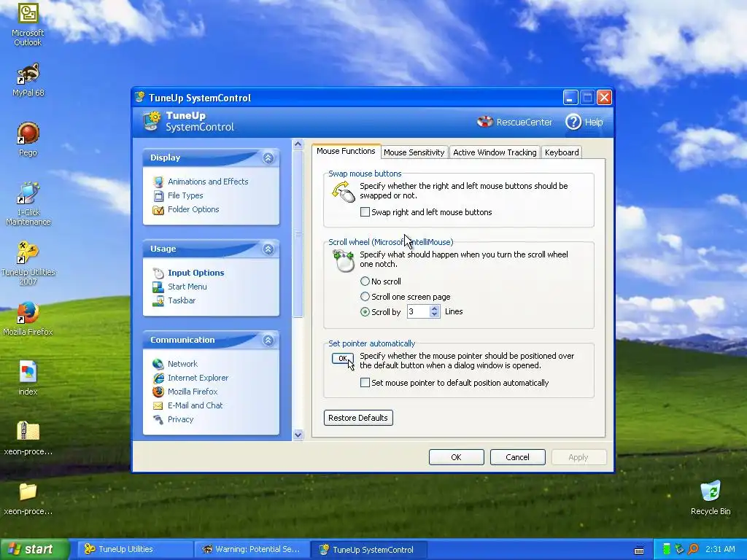This screenshot has height=560, width=747.
Task: Click the OK button at dialog bottom
Action: click(457, 457)
